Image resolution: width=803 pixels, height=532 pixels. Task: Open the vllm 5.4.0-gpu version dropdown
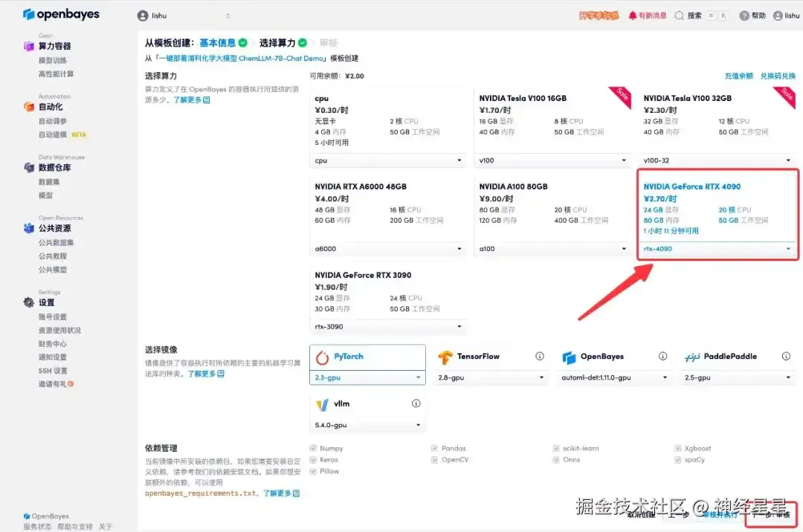click(368, 425)
